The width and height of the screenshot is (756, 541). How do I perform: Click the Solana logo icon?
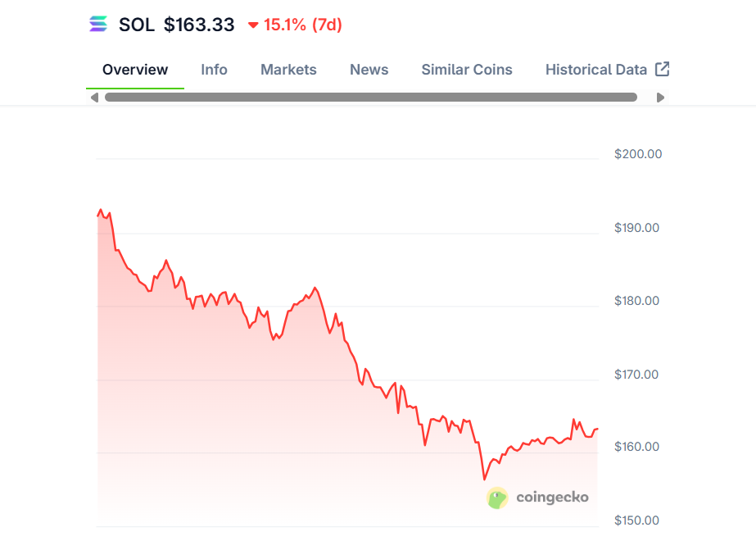click(x=98, y=25)
